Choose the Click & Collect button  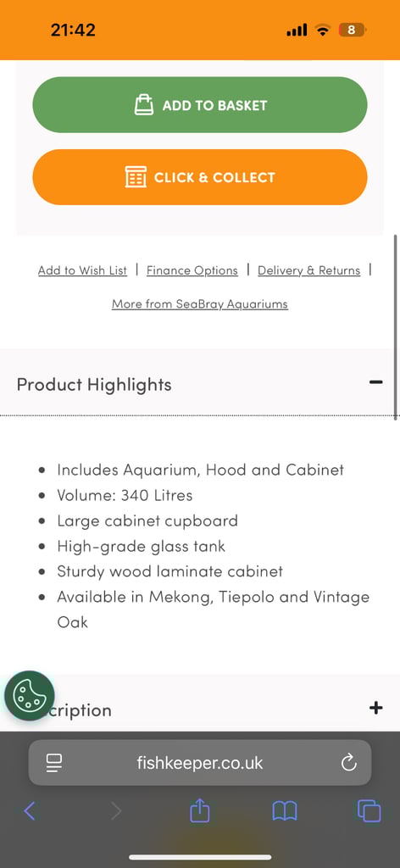[200, 177]
